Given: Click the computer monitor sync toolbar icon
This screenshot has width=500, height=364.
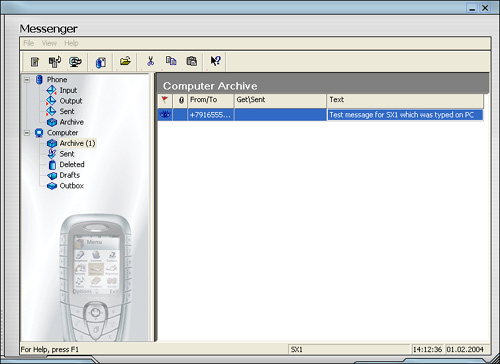Looking at the screenshot, I should 76,62.
